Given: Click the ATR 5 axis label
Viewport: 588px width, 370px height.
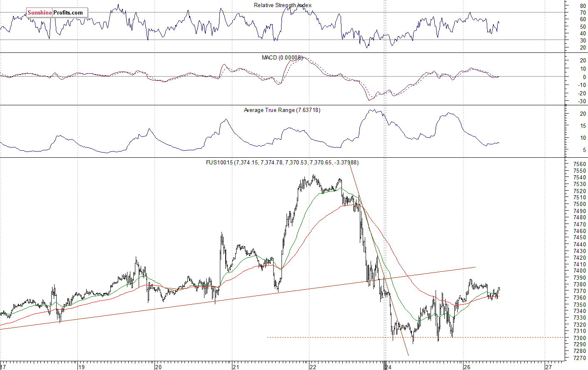Looking at the screenshot, I should pyautogui.click(x=584, y=150).
